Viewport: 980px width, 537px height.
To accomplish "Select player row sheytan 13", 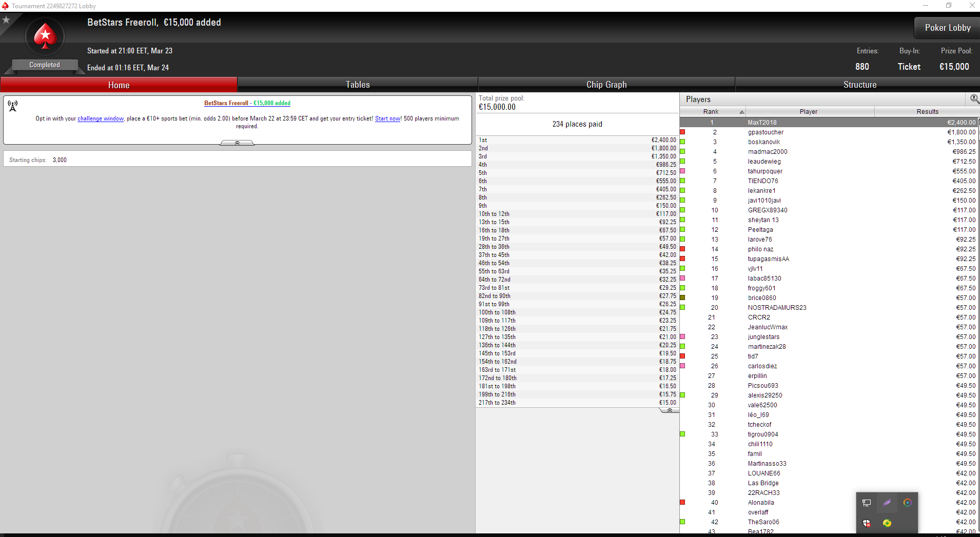I will click(x=829, y=220).
